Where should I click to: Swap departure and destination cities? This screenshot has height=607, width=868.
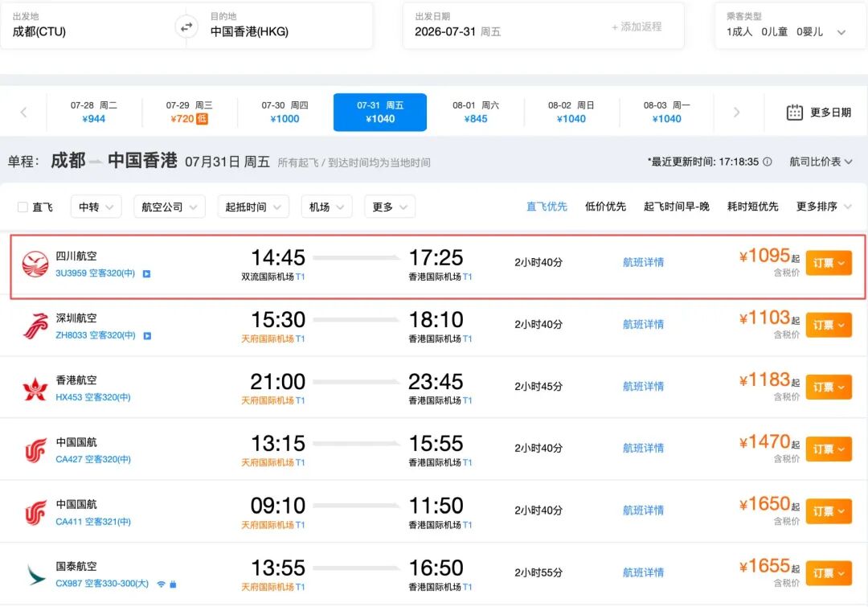point(186,26)
